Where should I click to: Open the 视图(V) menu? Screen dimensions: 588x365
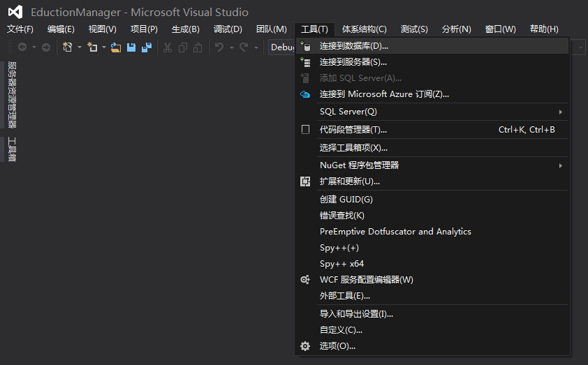(103, 29)
